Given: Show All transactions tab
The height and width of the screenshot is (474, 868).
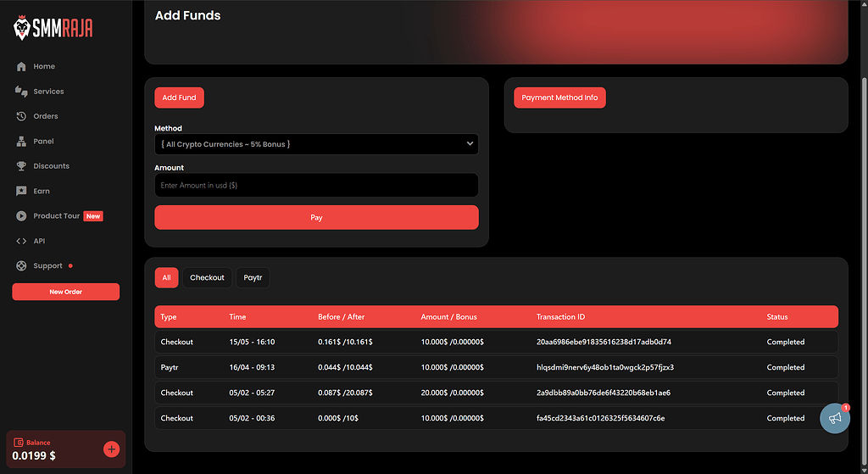Looking at the screenshot, I should pyautogui.click(x=167, y=277).
